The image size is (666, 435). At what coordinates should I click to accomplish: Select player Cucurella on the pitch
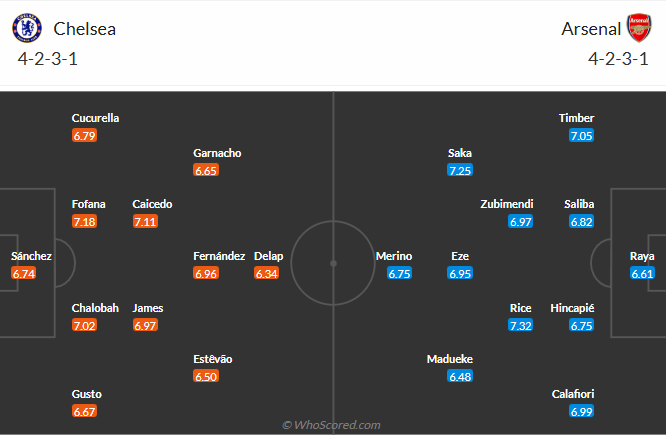(x=96, y=118)
